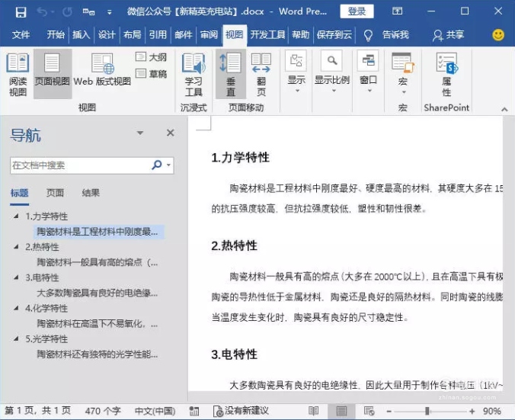Switch to the 插入 ribbon tab
Viewport: 515px width, 420px height.
pyautogui.click(x=81, y=34)
